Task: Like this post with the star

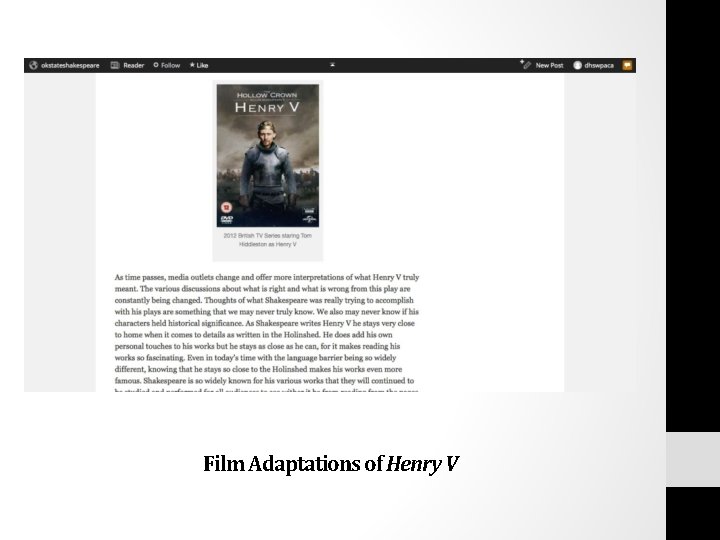Action: click(199, 65)
